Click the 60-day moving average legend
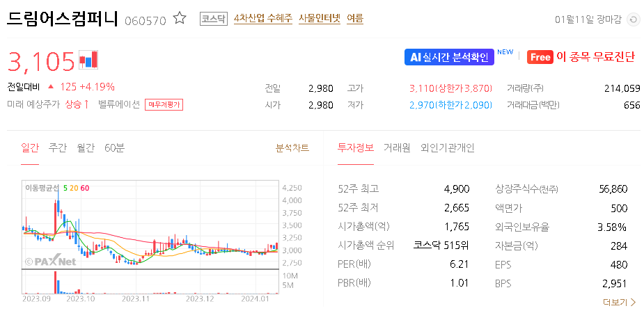The image size is (644, 313). point(85,188)
